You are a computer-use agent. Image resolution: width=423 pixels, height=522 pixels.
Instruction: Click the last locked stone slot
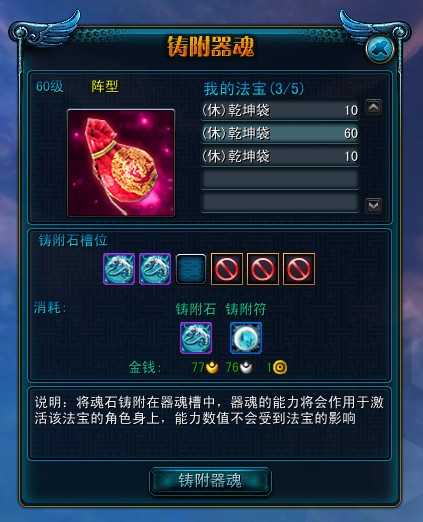click(x=299, y=269)
